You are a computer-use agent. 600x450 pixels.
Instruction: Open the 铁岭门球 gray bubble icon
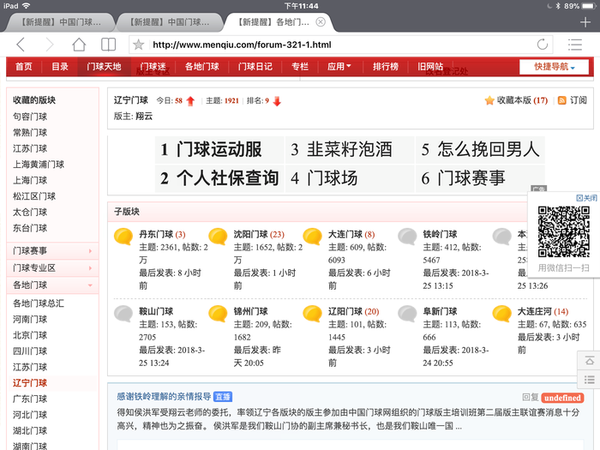408,236
